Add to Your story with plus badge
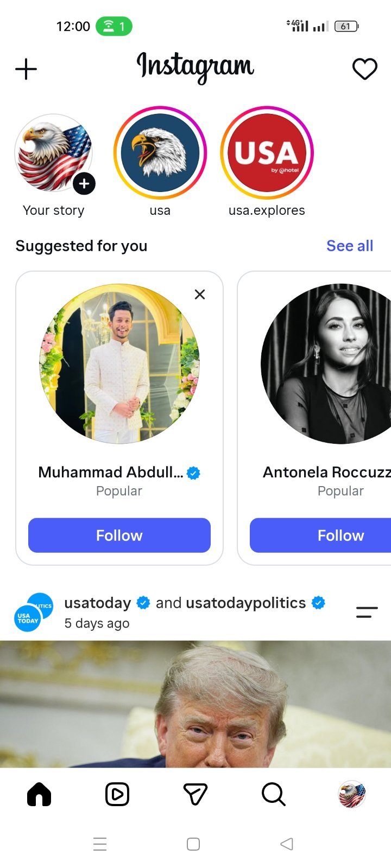This screenshot has width=391, height=868. tap(84, 184)
